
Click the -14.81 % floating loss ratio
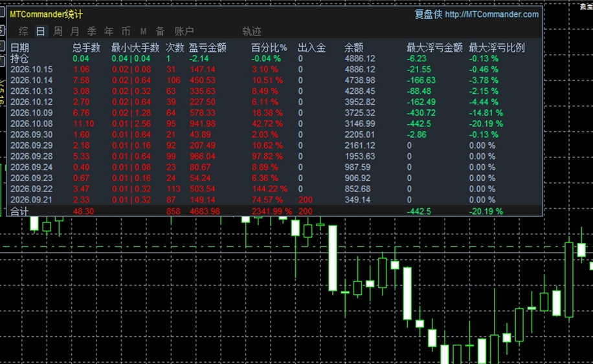click(486, 113)
